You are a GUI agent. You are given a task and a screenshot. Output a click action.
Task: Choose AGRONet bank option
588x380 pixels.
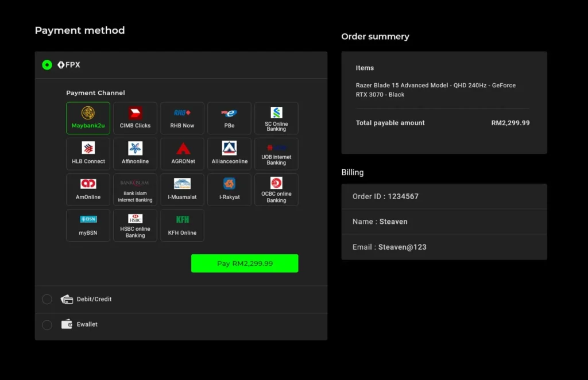click(182, 154)
